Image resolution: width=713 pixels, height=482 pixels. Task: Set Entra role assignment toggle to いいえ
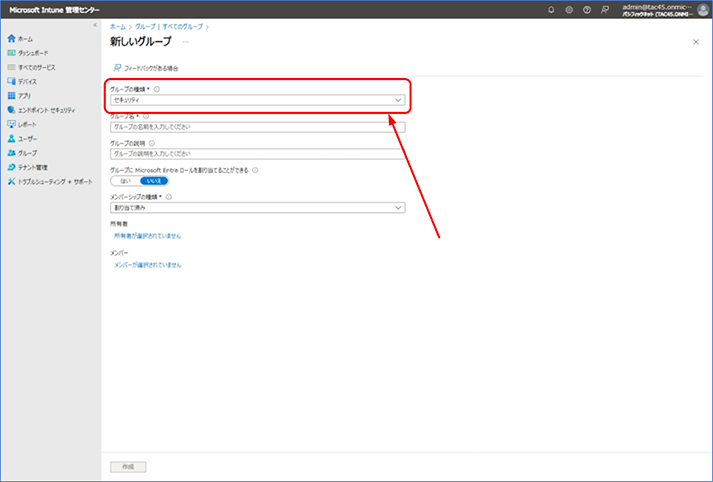pos(154,181)
